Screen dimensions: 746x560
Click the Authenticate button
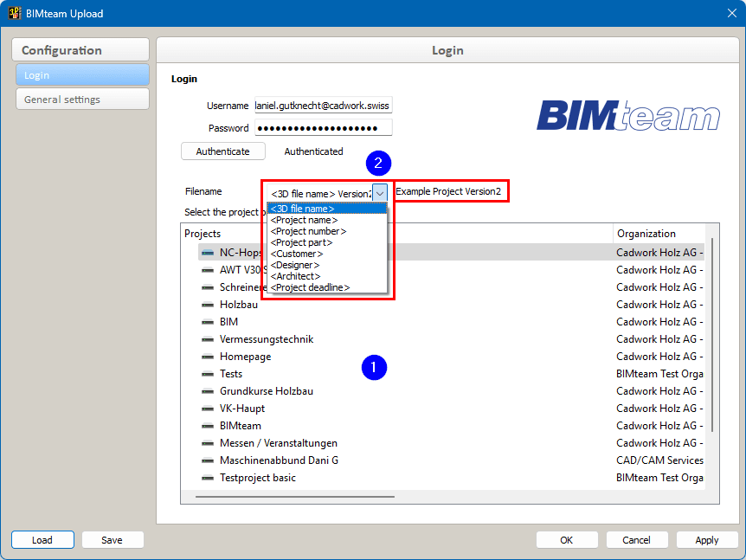pyautogui.click(x=222, y=151)
